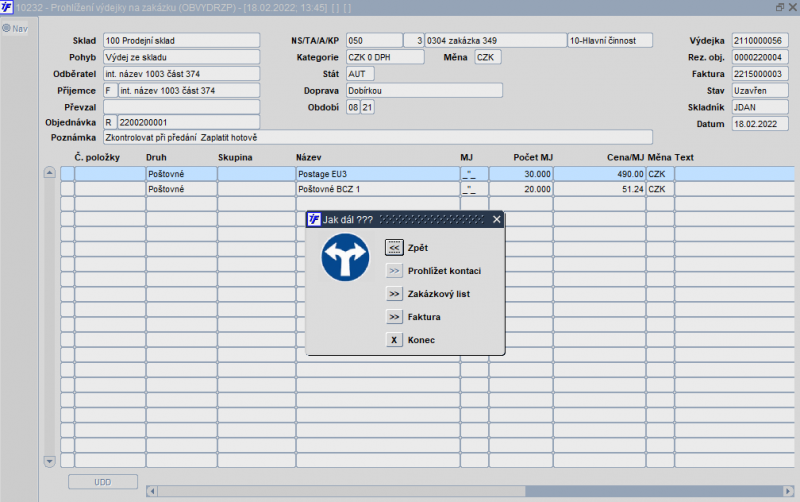
Task: Click the app logo in the title bar
Action: [x=7, y=7]
